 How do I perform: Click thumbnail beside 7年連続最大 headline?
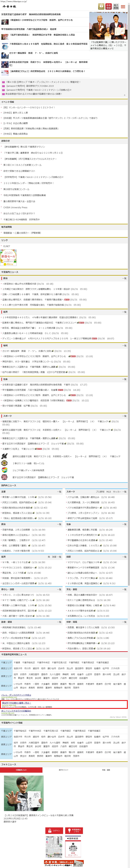pos(5,46)
